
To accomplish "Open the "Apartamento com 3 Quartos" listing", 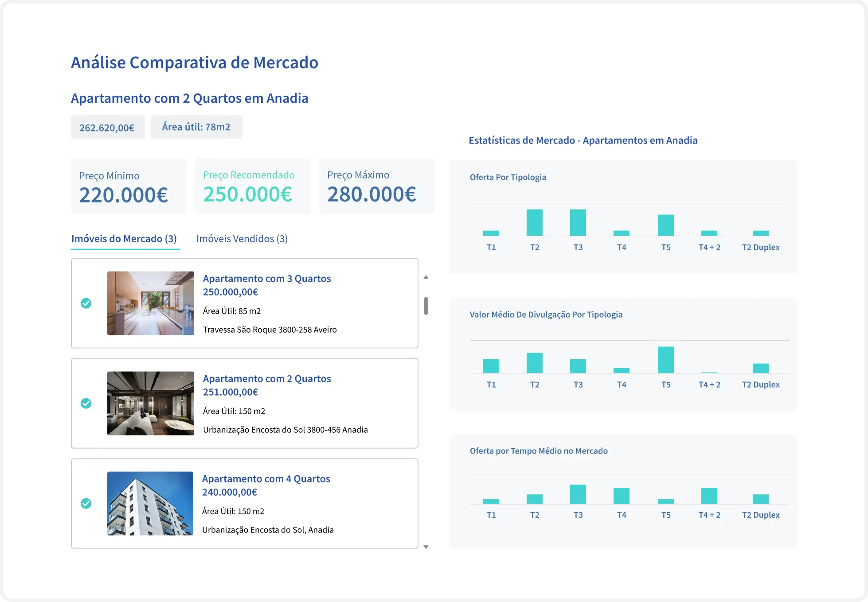I will pyautogui.click(x=267, y=278).
